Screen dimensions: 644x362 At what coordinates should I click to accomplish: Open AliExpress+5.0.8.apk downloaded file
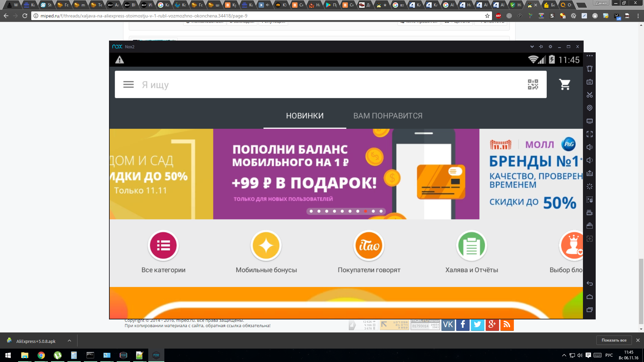36,341
